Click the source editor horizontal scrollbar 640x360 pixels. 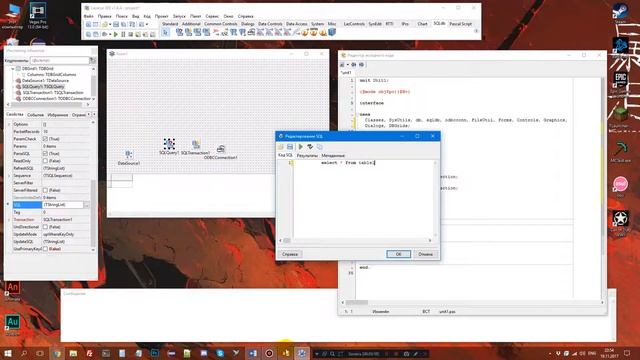(472, 302)
